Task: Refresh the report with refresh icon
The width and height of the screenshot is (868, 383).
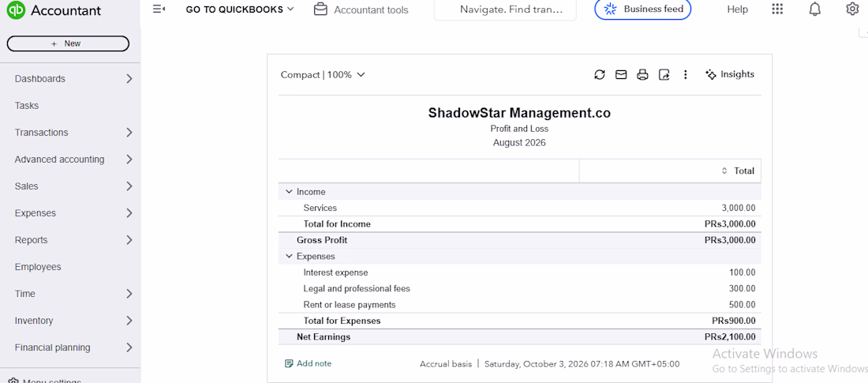Action: 600,74
